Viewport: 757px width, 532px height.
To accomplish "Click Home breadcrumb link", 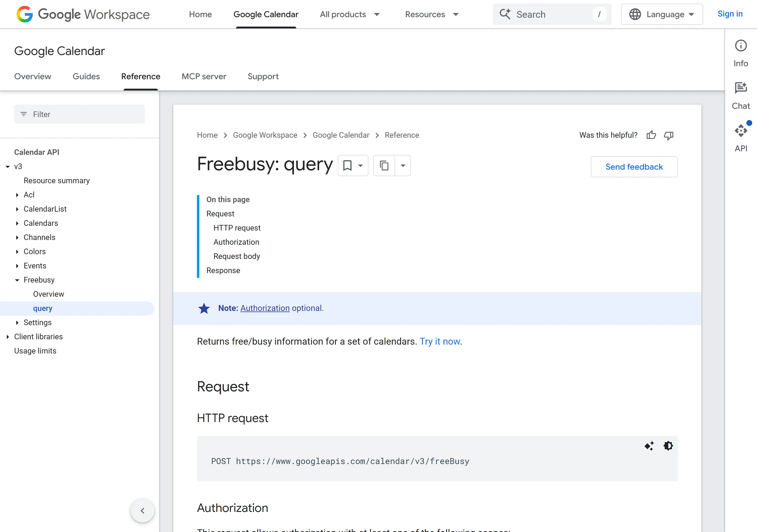I will coord(207,135).
